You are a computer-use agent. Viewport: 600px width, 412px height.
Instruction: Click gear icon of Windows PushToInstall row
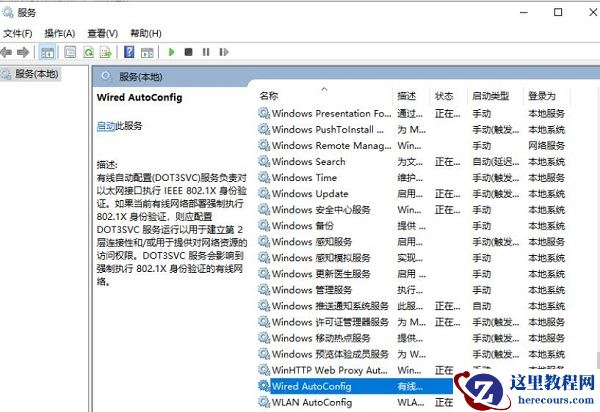pyautogui.click(x=264, y=129)
